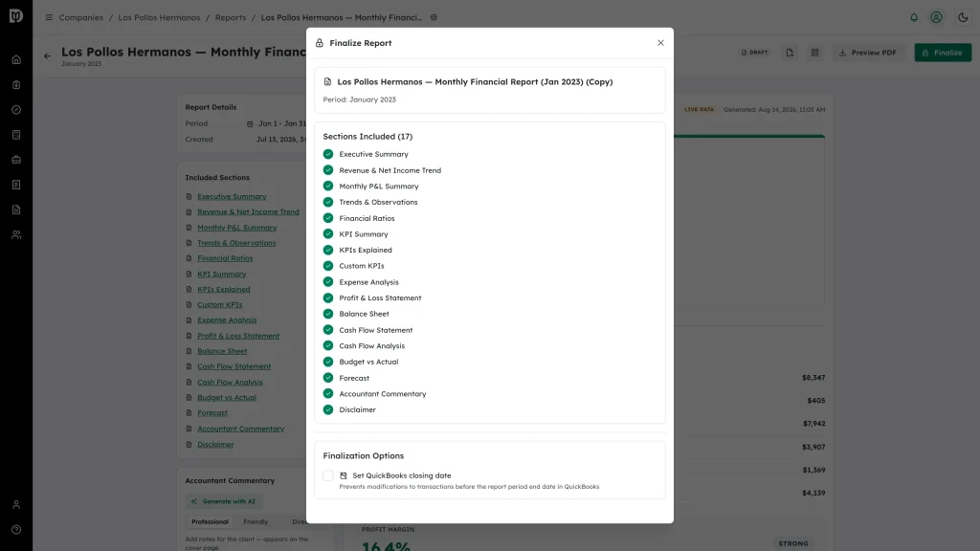Click 'Sections Included (17)' heading
Screen dimensions: 980x551
(x=367, y=136)
